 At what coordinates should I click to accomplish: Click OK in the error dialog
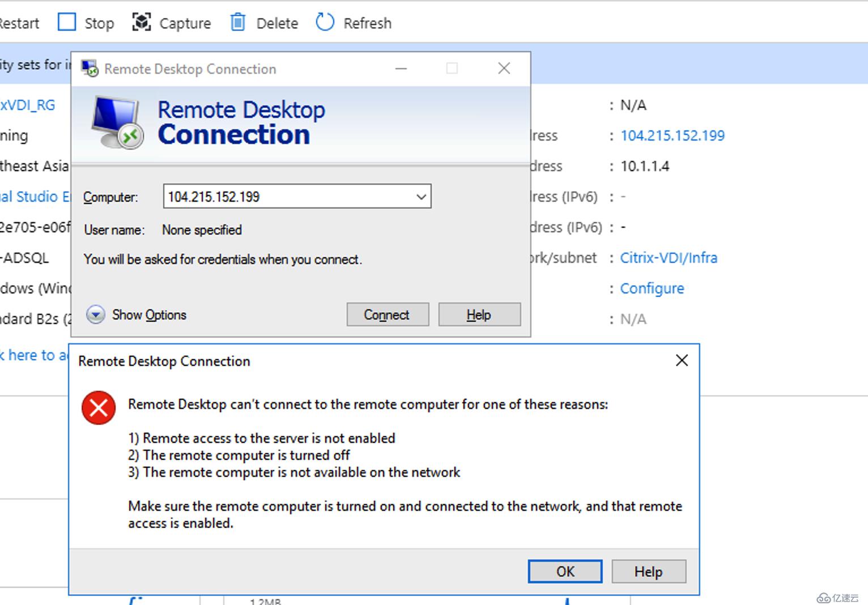tap(565, 572)
